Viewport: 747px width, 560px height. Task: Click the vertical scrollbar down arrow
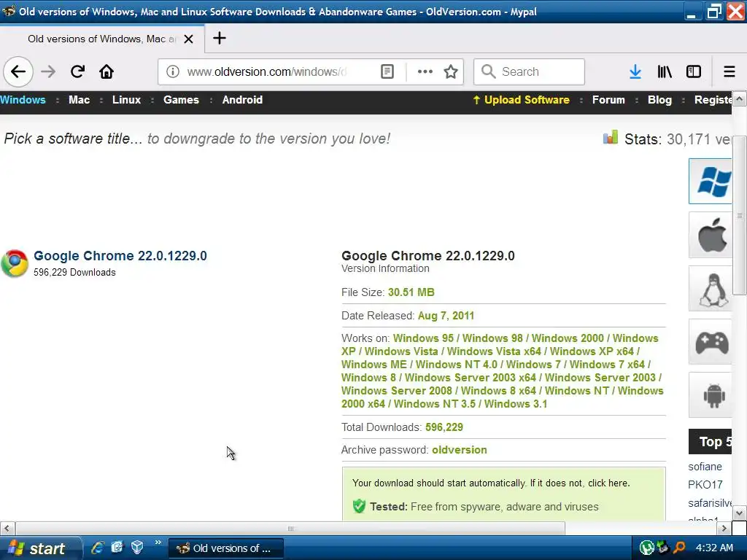click(739, 513)
